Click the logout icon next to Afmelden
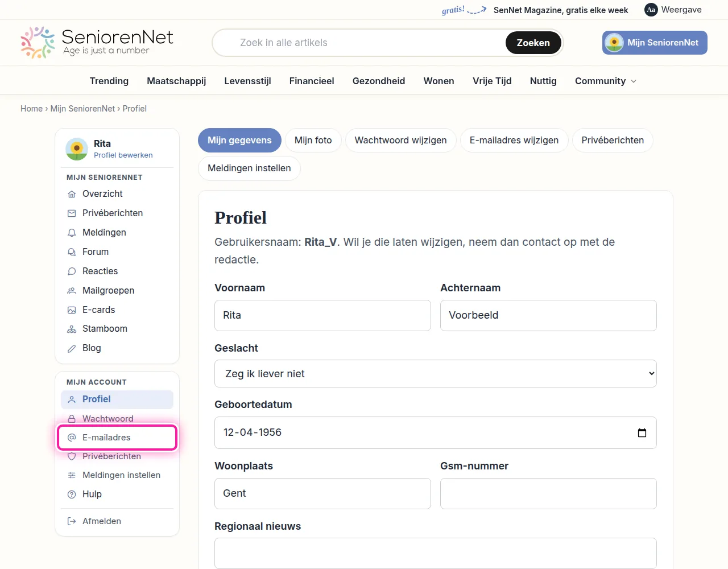 coord(72,521)
